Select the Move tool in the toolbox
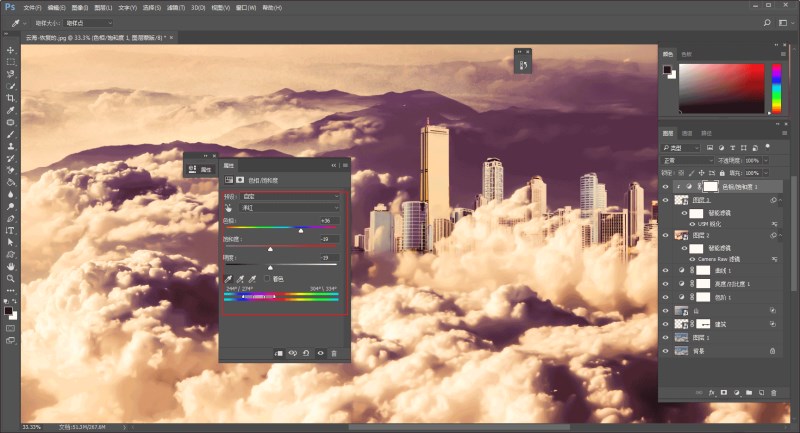 pos(11,50)
